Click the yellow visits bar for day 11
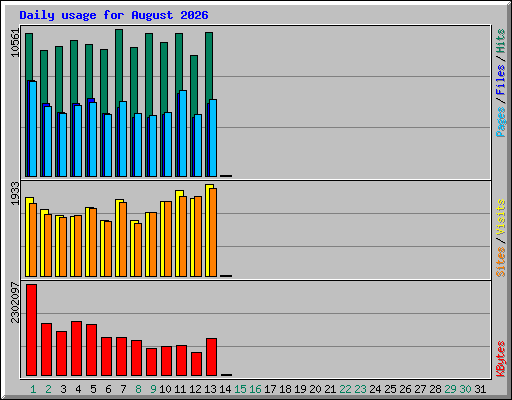512x400 pixels. 178,233
